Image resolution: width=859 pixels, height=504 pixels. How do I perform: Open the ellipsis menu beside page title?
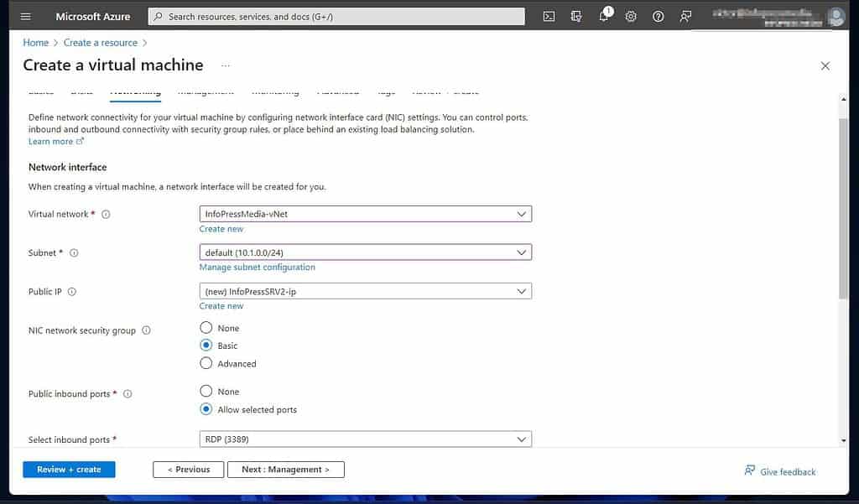pos(226,65)
